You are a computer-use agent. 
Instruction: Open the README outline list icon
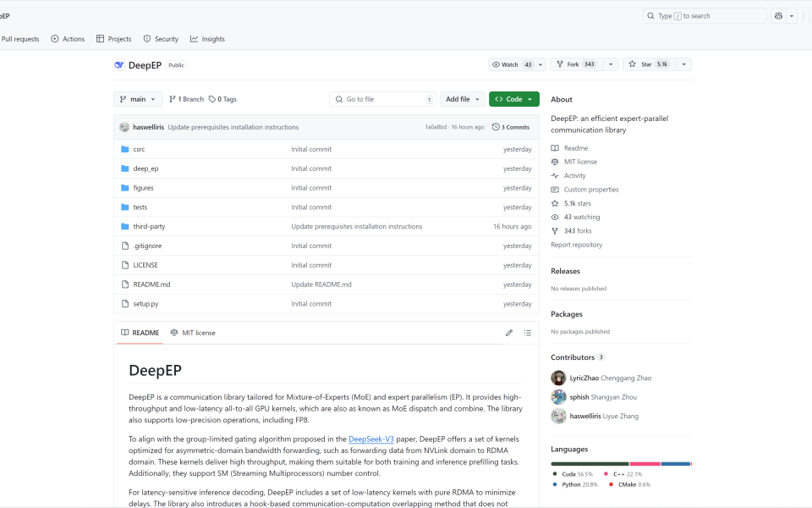point(528,333)
